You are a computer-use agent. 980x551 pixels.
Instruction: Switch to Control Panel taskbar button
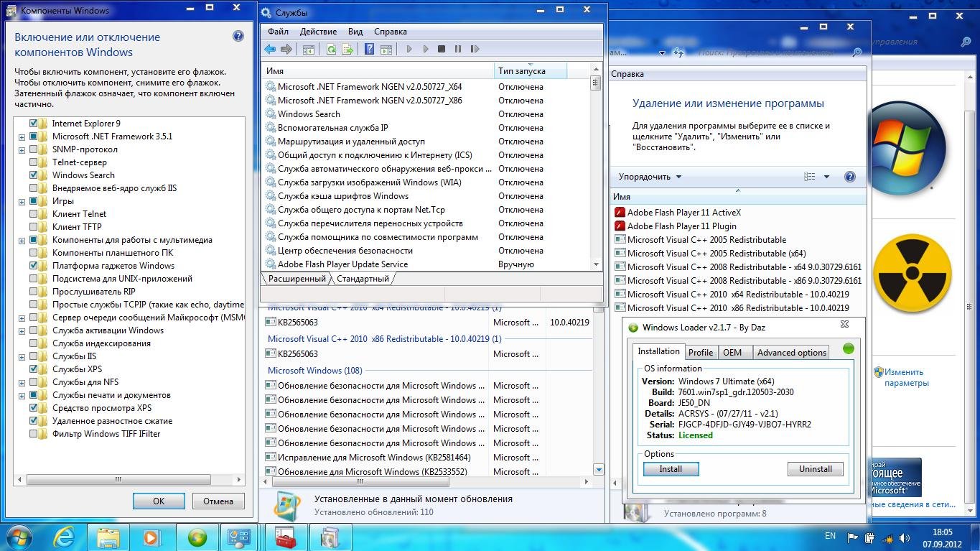point(241,537)
